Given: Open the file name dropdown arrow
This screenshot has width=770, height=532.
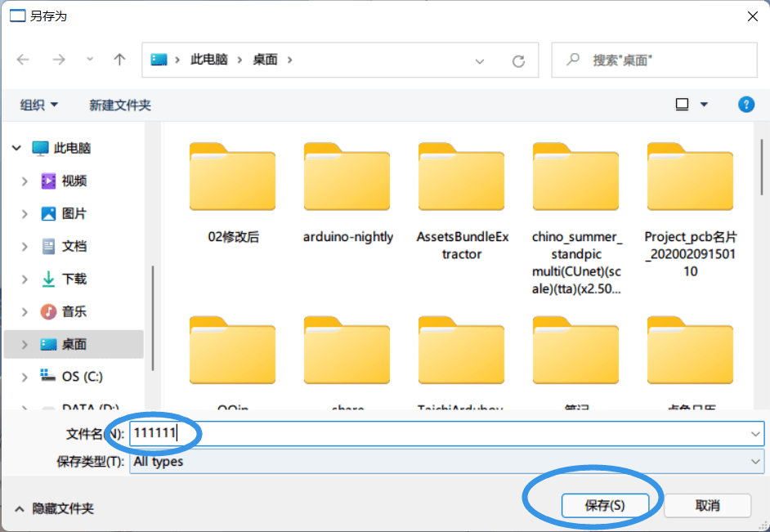Looking at the screenshot, I should pyautogui.click(x=755, y=434).
